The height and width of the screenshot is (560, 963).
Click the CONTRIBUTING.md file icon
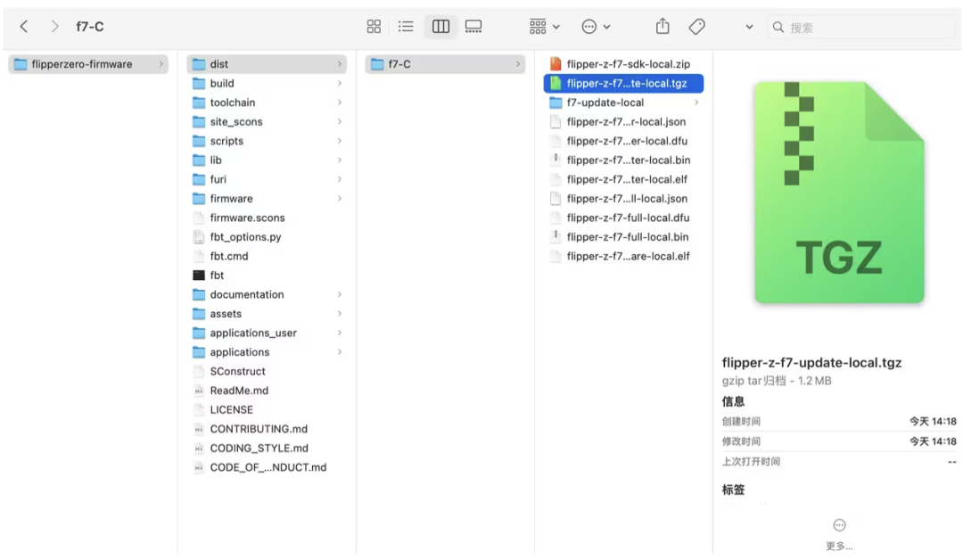[198, 429]
